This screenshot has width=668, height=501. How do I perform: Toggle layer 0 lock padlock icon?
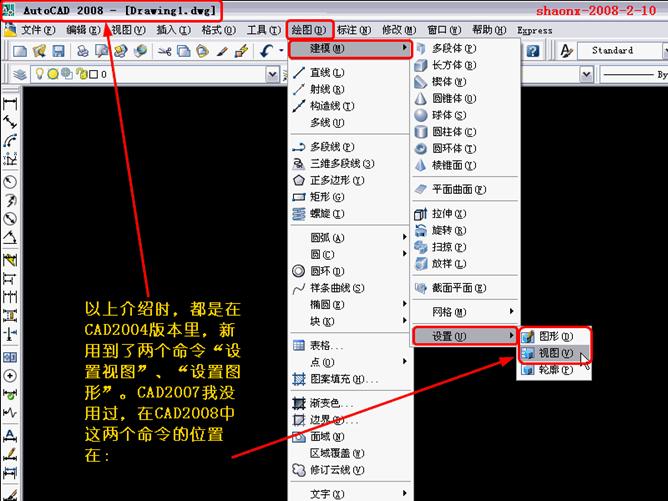coord(81,74)
